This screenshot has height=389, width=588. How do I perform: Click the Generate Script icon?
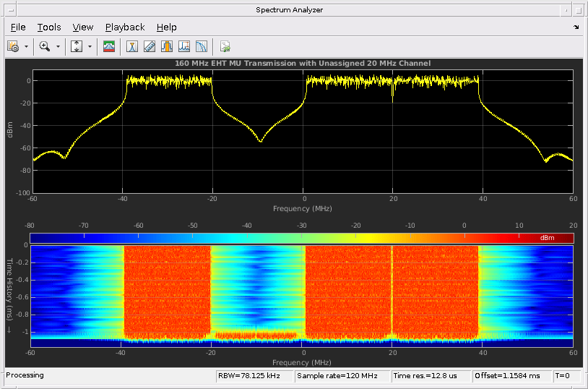225,46
